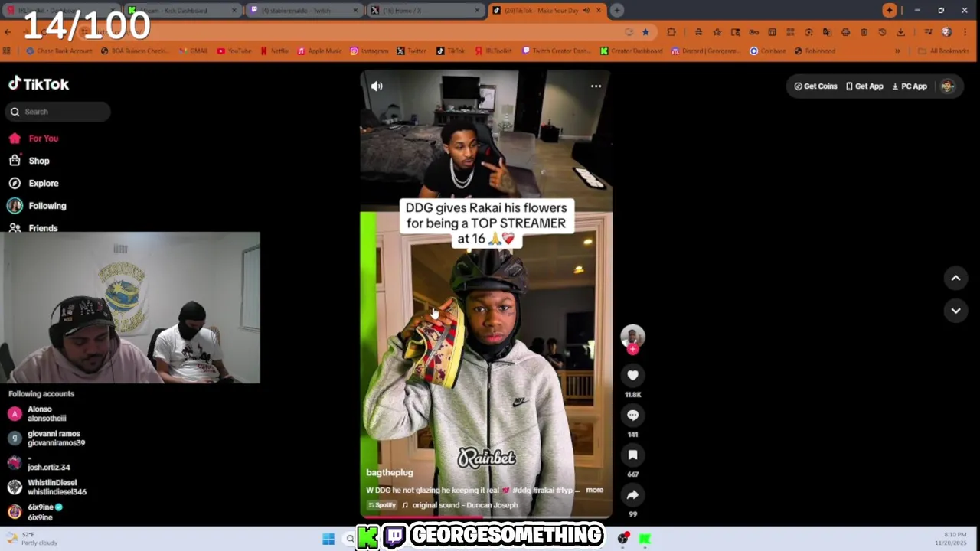
Task: Open the browser downloads icon
Action: 900,32
